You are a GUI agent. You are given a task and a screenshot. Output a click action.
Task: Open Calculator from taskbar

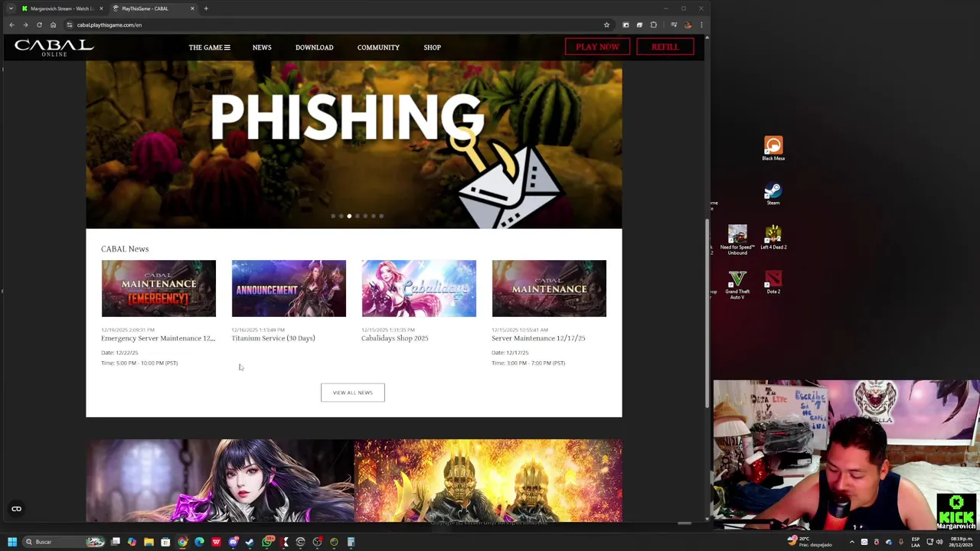coord(351,542)
